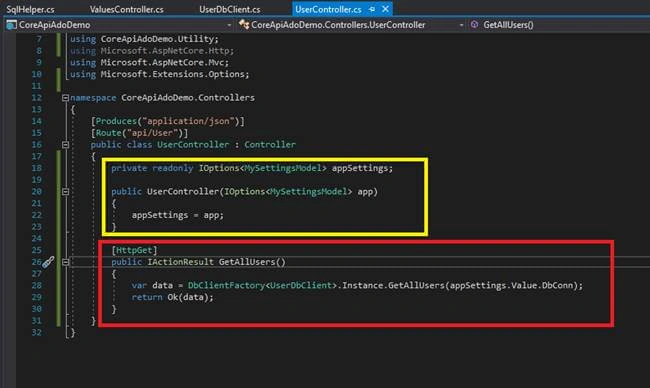Collapse the UserController class block
This screenshot has height=388, width=650.
click(65, 145)
